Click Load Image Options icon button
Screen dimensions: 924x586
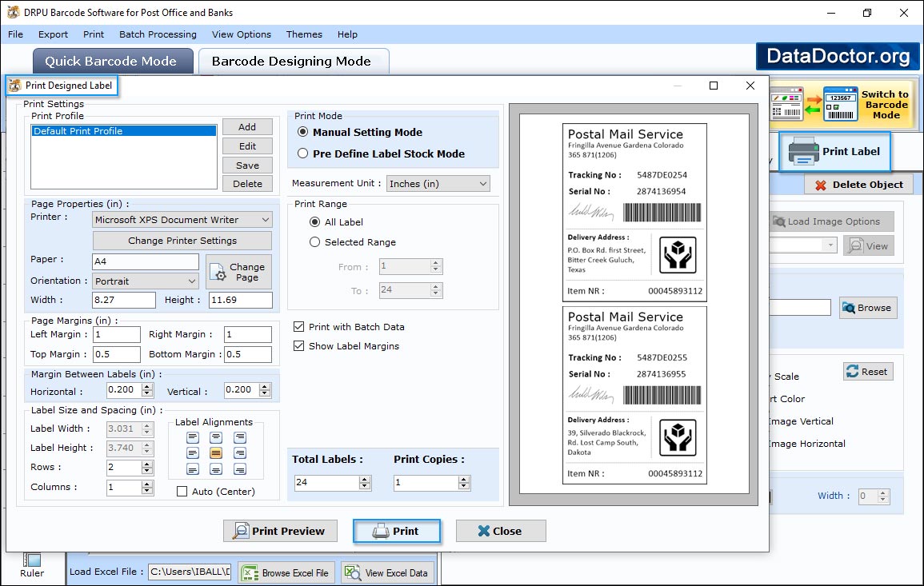(831, 221)
